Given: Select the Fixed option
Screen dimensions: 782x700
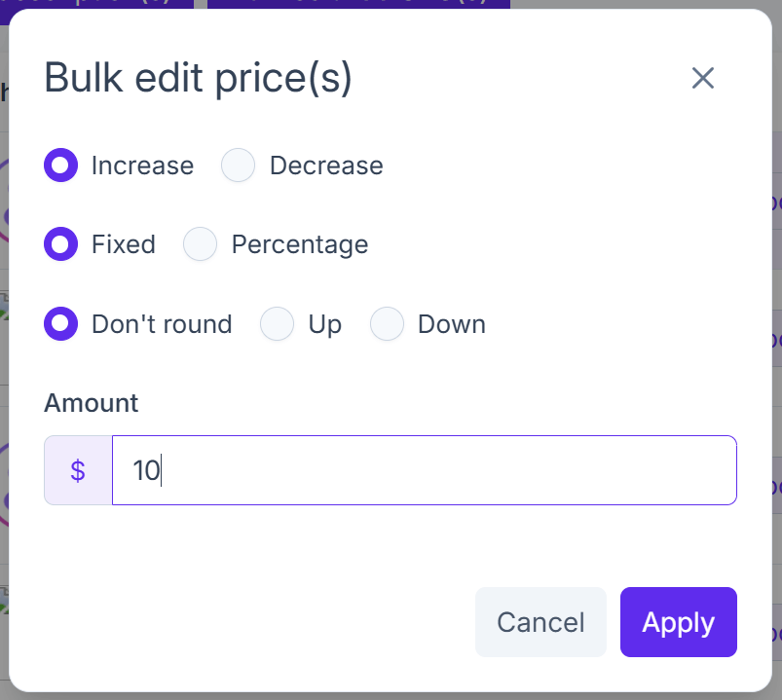Looking at the screenshot, I should pyautogui.click(x=60, y=244).
